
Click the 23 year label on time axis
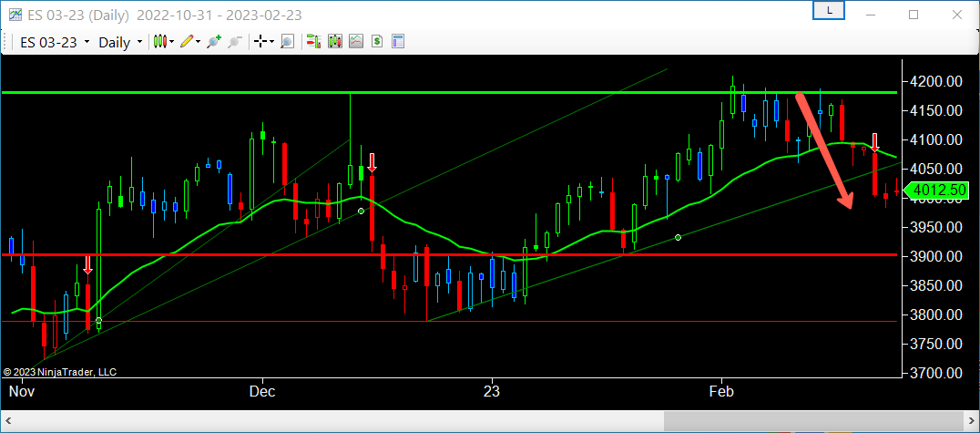click(x=493, y=392)
